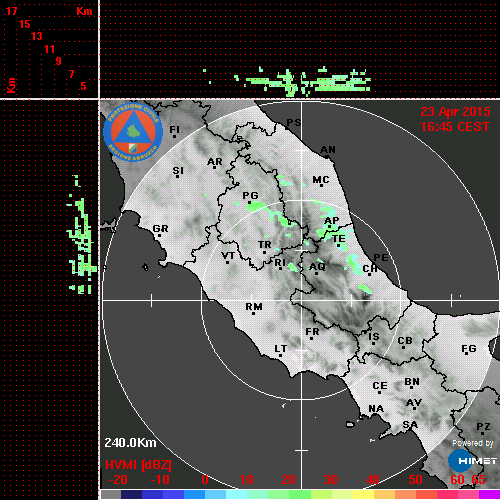This screenshot has height=500, width=500.
Task: Click the HIMET logo
Action: tap(472, 461)
